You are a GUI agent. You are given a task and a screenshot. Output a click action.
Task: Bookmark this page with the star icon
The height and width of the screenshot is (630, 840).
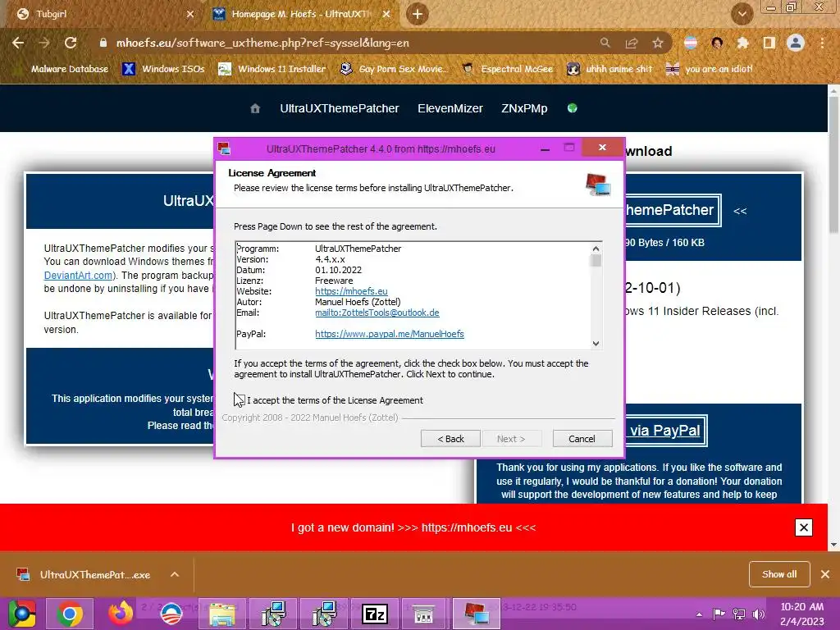click(658, 43)
